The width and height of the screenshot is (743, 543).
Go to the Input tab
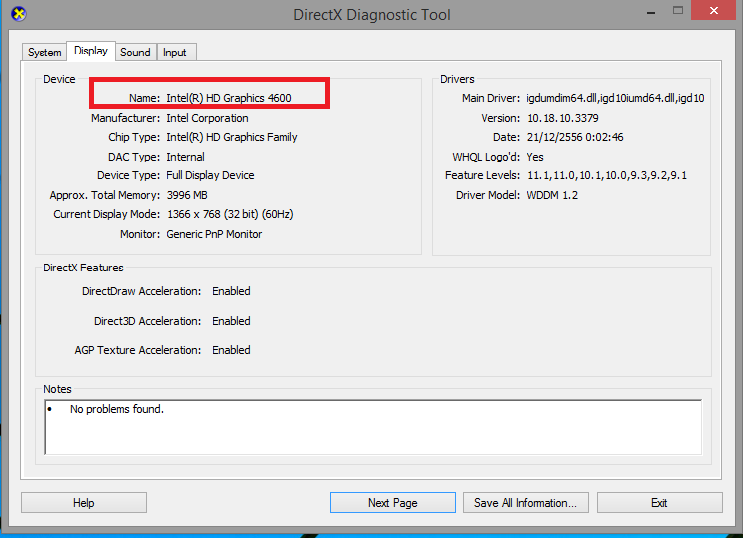(x=175, y=52)
